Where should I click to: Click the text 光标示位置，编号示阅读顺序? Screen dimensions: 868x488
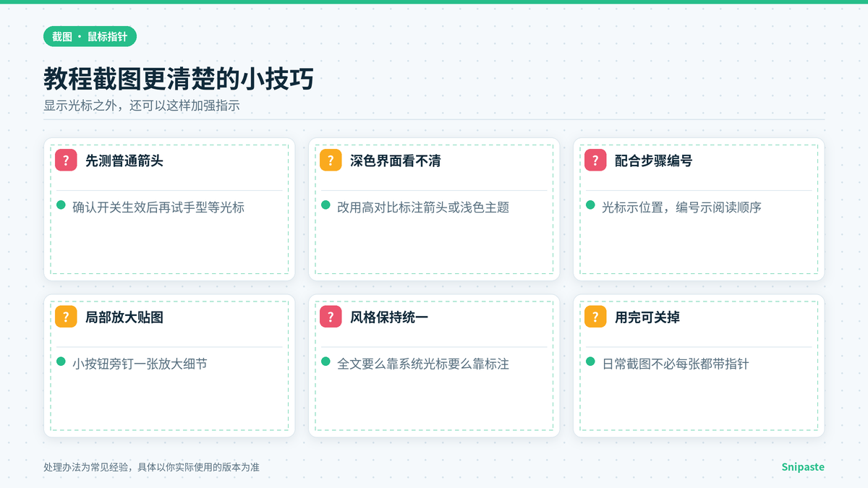click(x=681, y=207)
